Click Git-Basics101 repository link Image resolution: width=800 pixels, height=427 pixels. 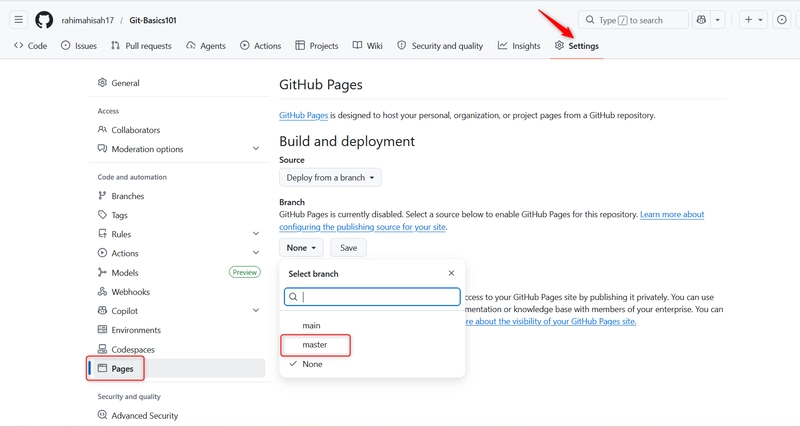153,20
